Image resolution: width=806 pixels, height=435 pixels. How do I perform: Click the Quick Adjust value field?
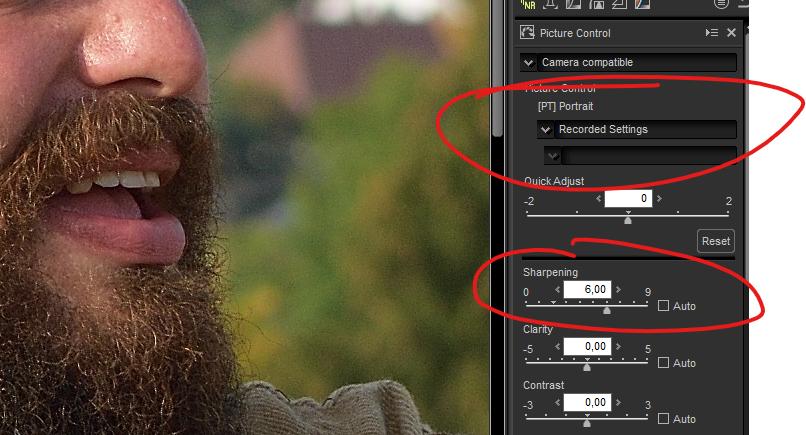point(628,198)
